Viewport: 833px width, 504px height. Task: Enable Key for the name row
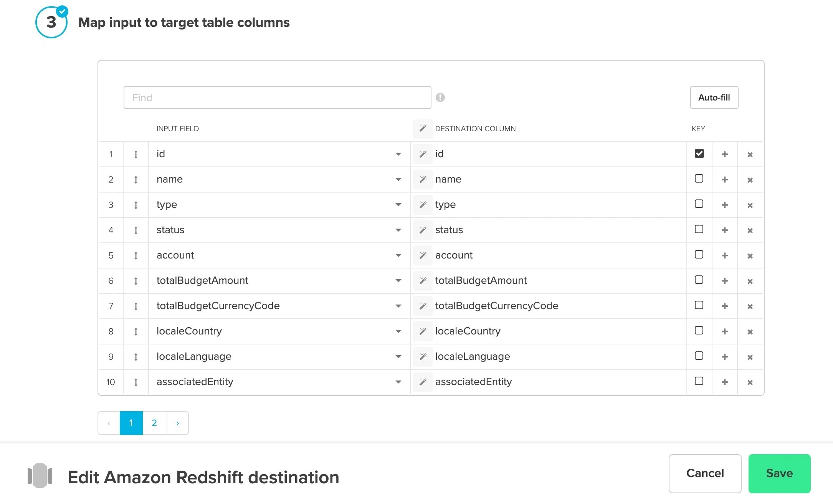tap(699, 179)
